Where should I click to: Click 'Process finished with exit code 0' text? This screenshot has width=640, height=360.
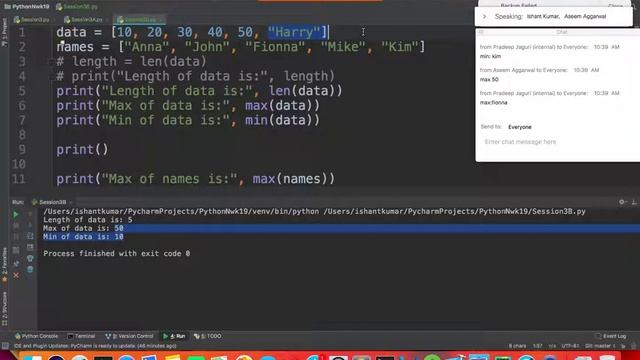[117, 253]
